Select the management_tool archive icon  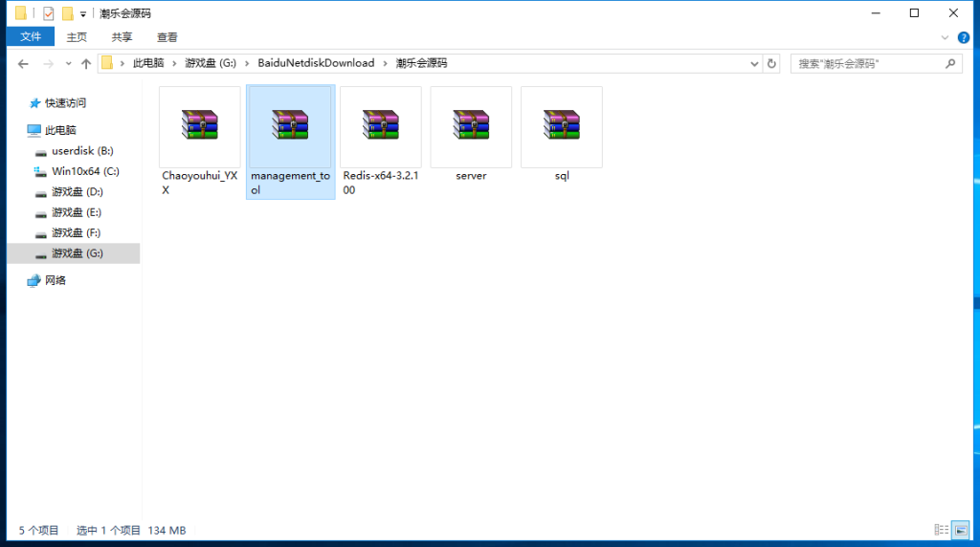tap(290, 125)
